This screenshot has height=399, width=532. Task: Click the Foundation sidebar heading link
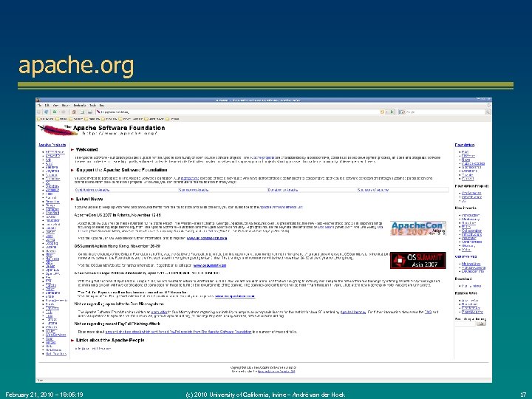click(x=465, y=145)
